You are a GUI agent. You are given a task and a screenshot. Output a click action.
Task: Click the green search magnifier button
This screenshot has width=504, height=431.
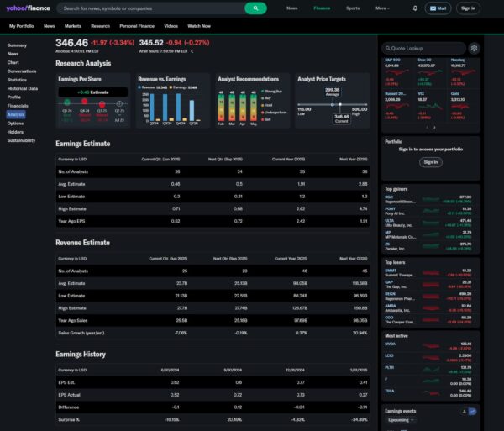click(255, 8)
